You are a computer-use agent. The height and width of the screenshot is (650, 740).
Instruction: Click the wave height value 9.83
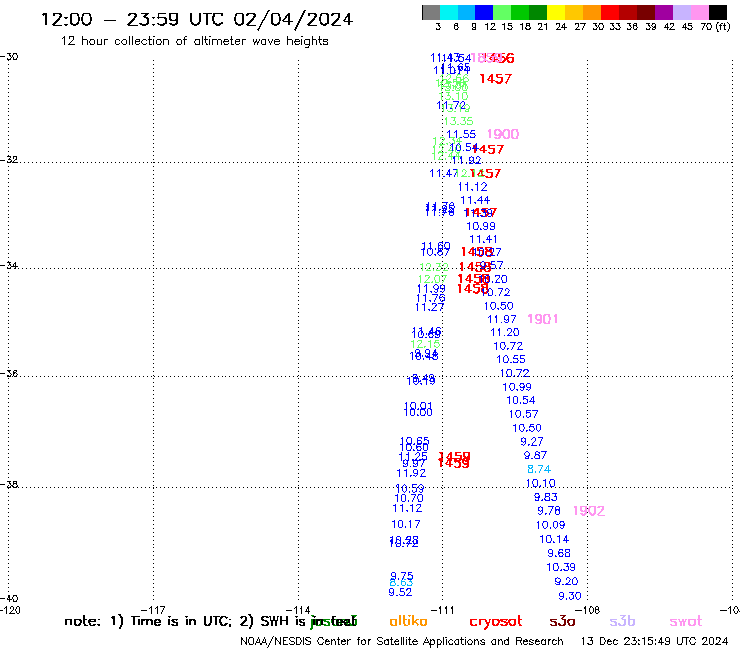coord(546,497)
